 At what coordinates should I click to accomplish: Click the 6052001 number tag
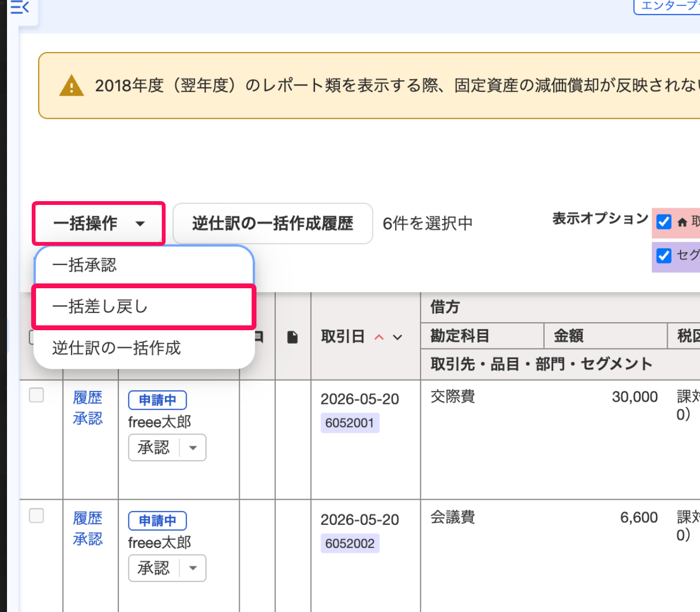tap(350, 423)
